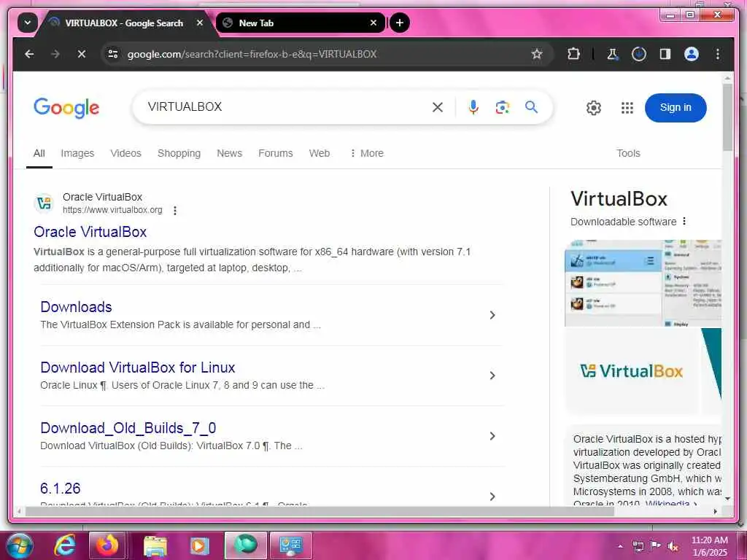
Task: Close the New Tab tab
Action: coord(373,23)
